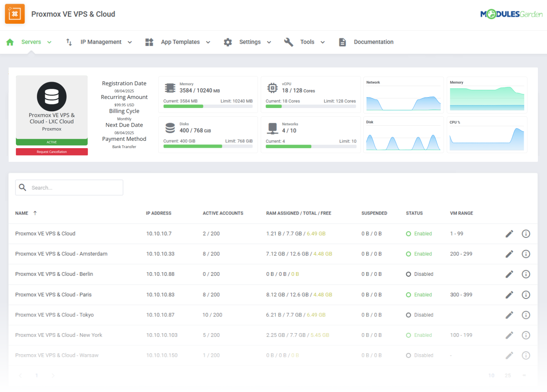Expand the Tools dropdown chevron
This screenshot has height=392, width=547.
[323, 42]
